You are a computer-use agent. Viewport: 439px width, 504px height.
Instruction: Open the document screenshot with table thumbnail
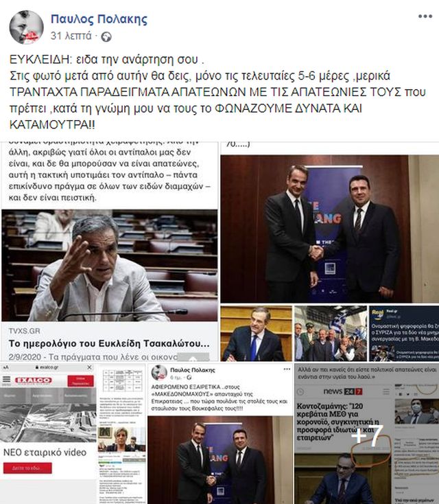pos(121,433)
